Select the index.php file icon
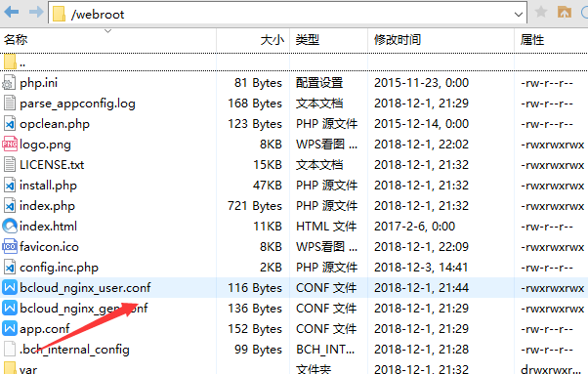 [10, 206]
